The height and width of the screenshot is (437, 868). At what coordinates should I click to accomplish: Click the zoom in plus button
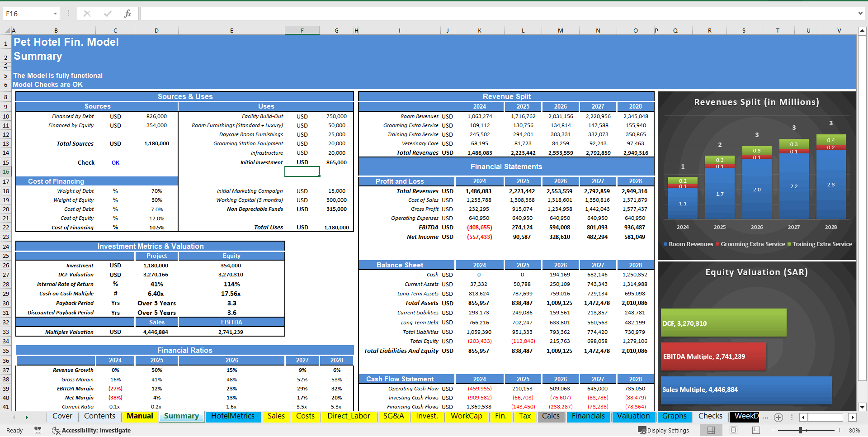(x=839, y=430)
